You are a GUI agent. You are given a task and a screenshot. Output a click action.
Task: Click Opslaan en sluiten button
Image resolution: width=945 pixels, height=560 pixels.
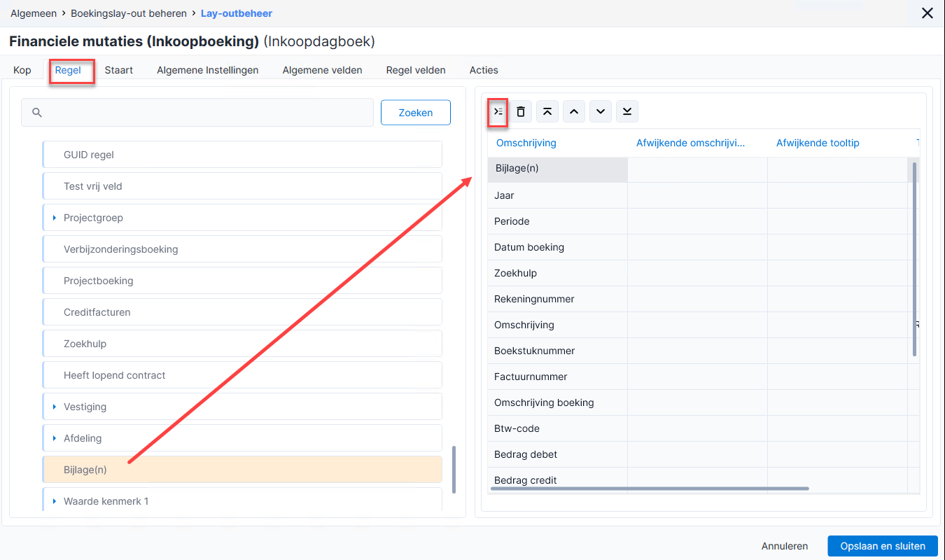coord(883,546)
